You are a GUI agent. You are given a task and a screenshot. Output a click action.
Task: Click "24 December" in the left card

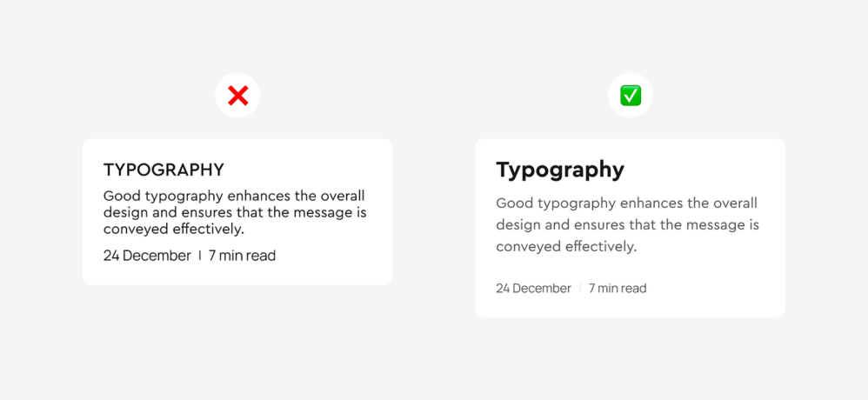(x=147, y=256)
